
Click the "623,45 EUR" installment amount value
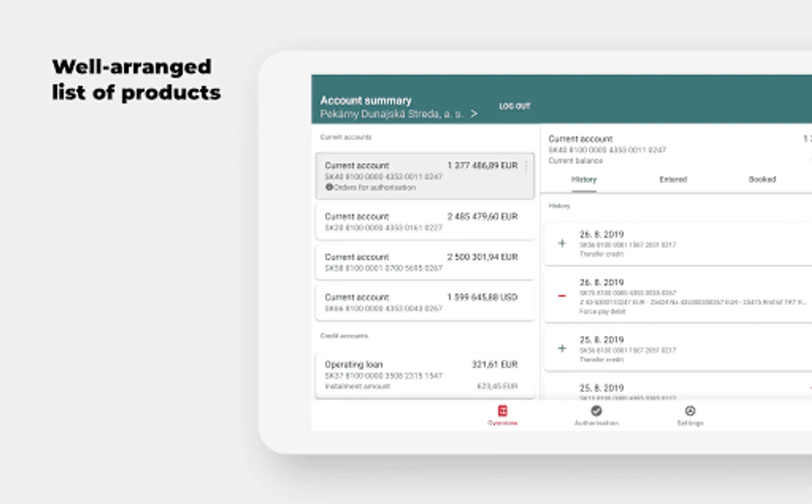click(x=497, y=386)
